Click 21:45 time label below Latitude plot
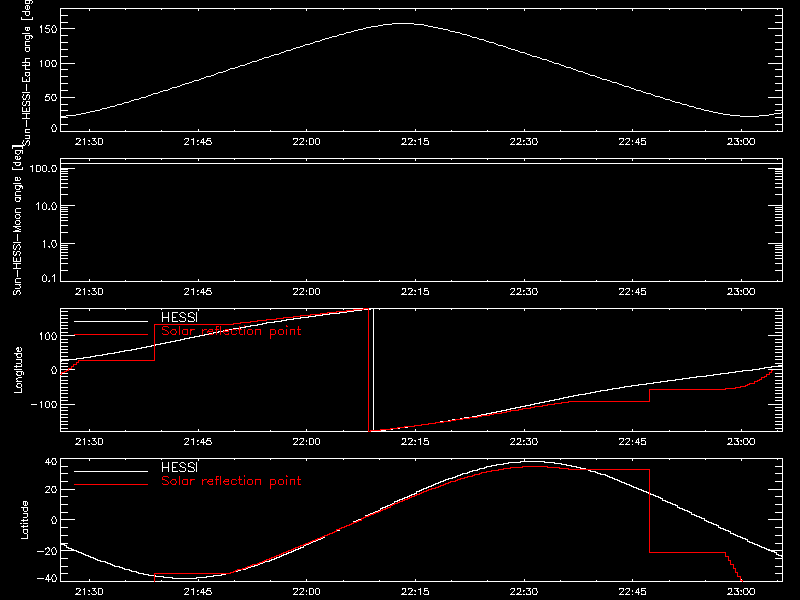 (x=198, y=592)
